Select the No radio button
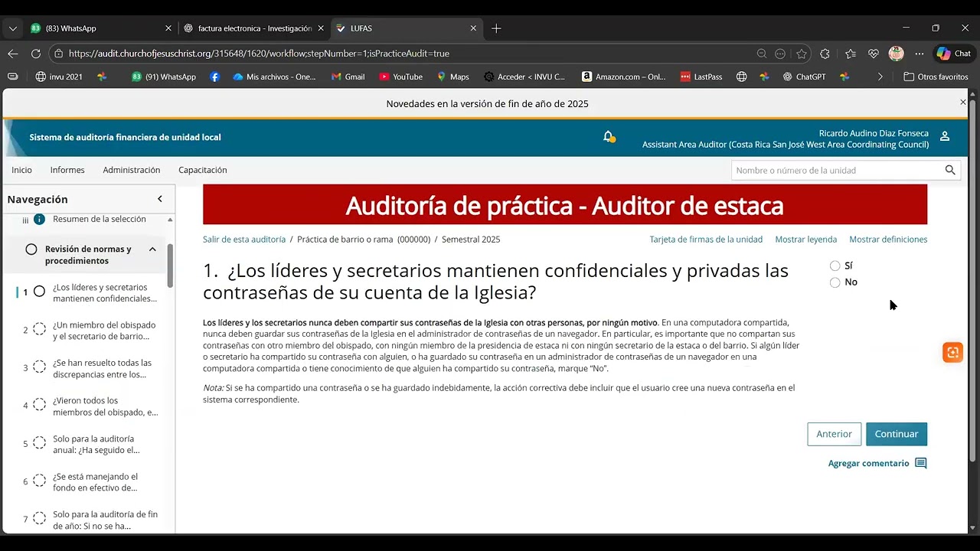Viewport: 980px width, 551px height. pyautogui.click(x=835, y=282)
